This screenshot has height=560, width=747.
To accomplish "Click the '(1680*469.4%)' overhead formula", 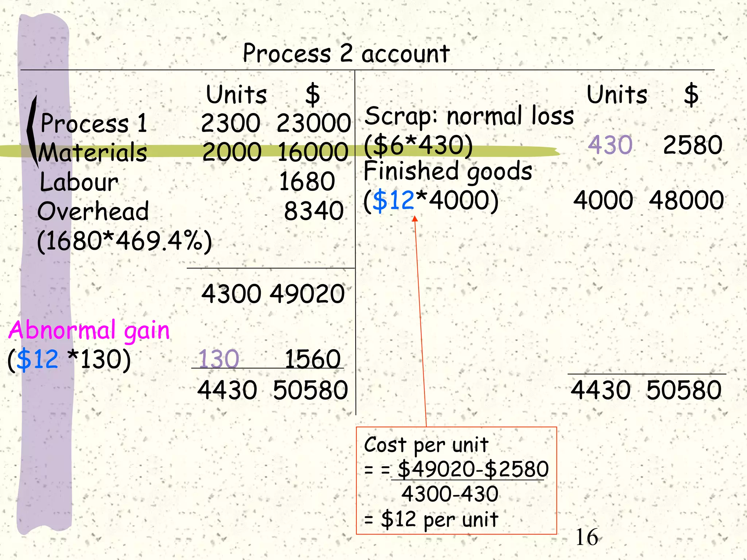I will point(124,241).
